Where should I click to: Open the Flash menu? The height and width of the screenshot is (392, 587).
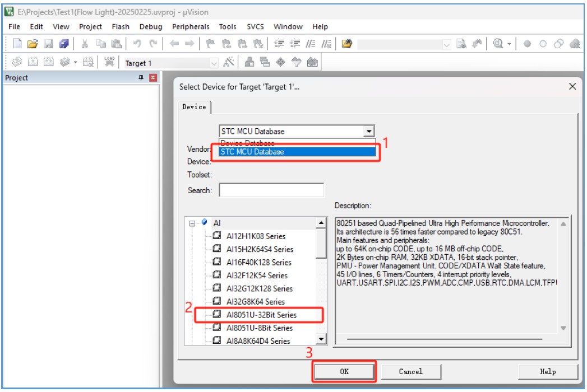pyautogui.click(x=121, y=26)
